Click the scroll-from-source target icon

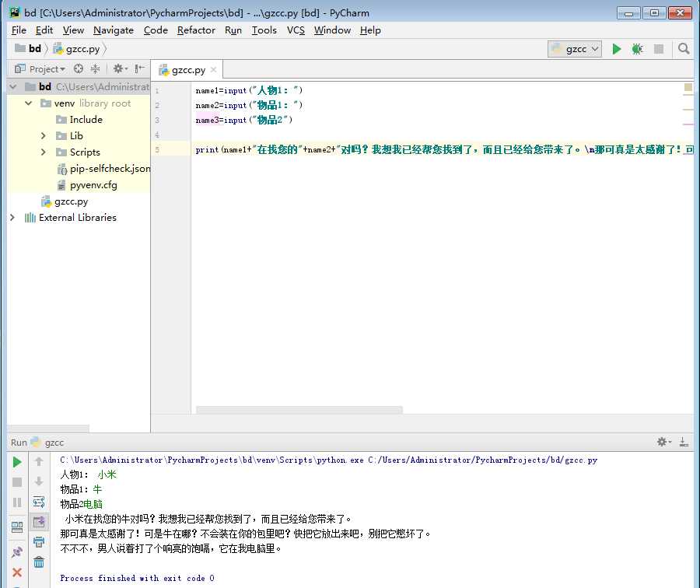(79, 68)
